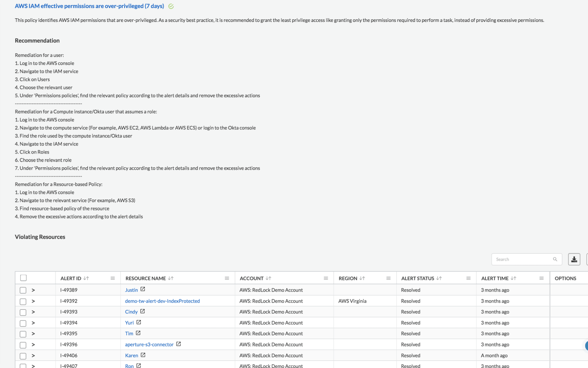Sort by Alert ID column arrows
The height and width of the screenshot is (368, 588).
pos(86,278)
